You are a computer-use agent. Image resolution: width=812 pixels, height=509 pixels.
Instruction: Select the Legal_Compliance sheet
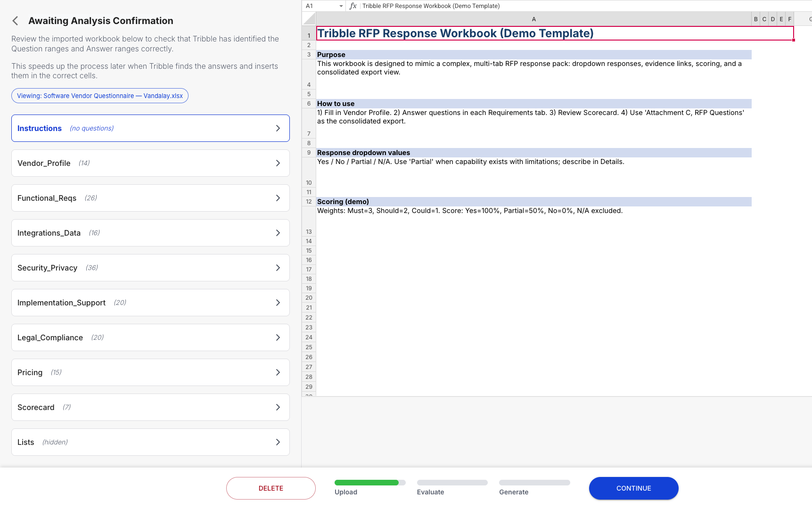coord(150,337)
